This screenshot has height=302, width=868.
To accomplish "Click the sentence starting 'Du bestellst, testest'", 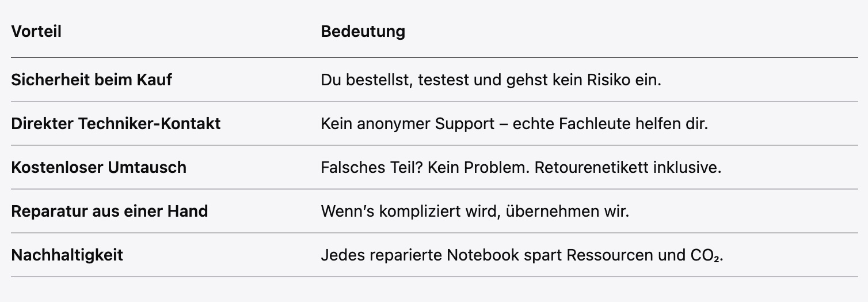I will pos(491,80).
